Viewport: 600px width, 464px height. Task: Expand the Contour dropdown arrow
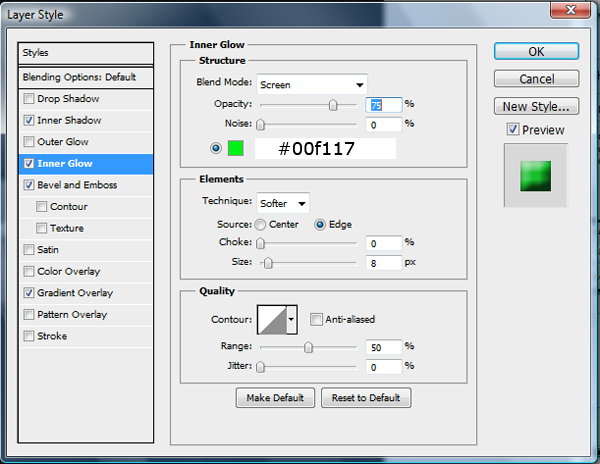pyautogui.click(x=292, y=319)
